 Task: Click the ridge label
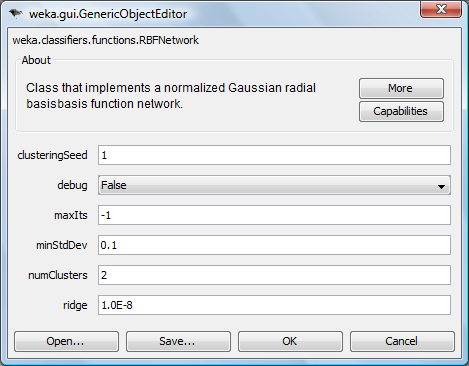[x=75, y=305]
